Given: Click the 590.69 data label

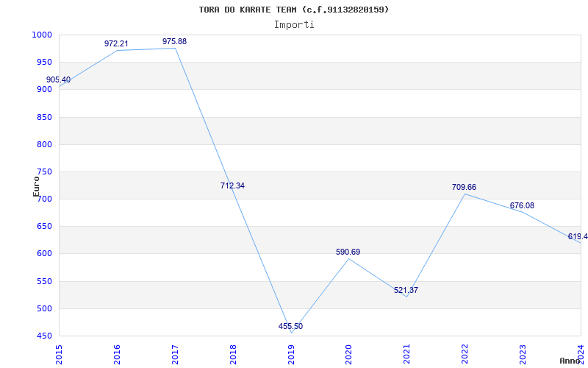Looking at the screenshot, I should point(348,252).
